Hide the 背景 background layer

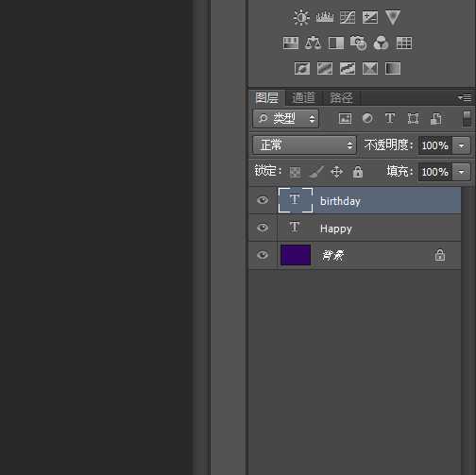[x=263, y=255]
